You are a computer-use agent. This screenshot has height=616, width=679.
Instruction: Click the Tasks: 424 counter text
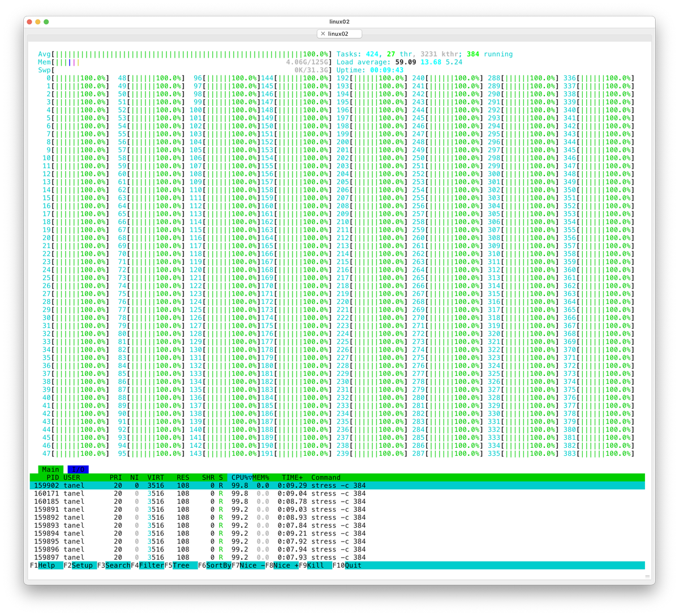point(358,54)
